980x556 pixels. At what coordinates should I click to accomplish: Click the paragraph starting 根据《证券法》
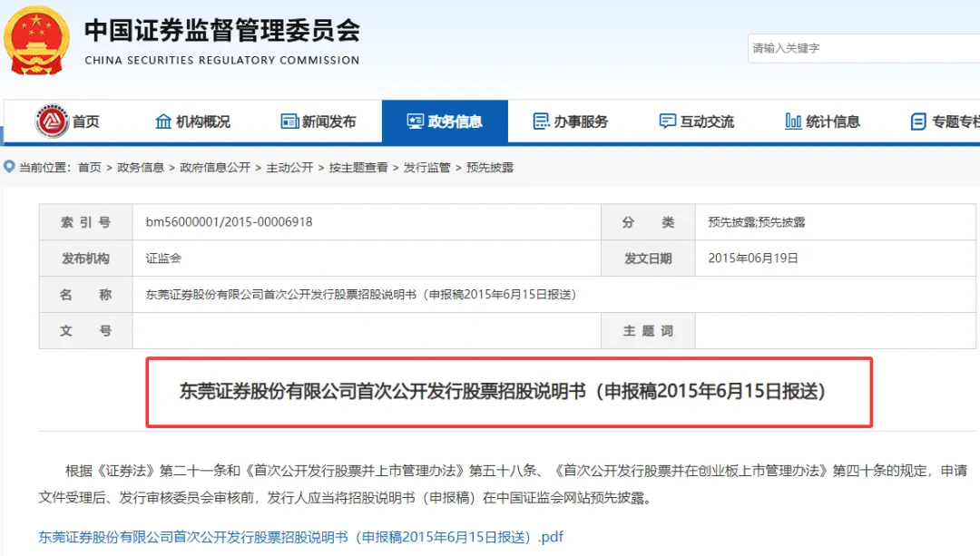(503, 484)
